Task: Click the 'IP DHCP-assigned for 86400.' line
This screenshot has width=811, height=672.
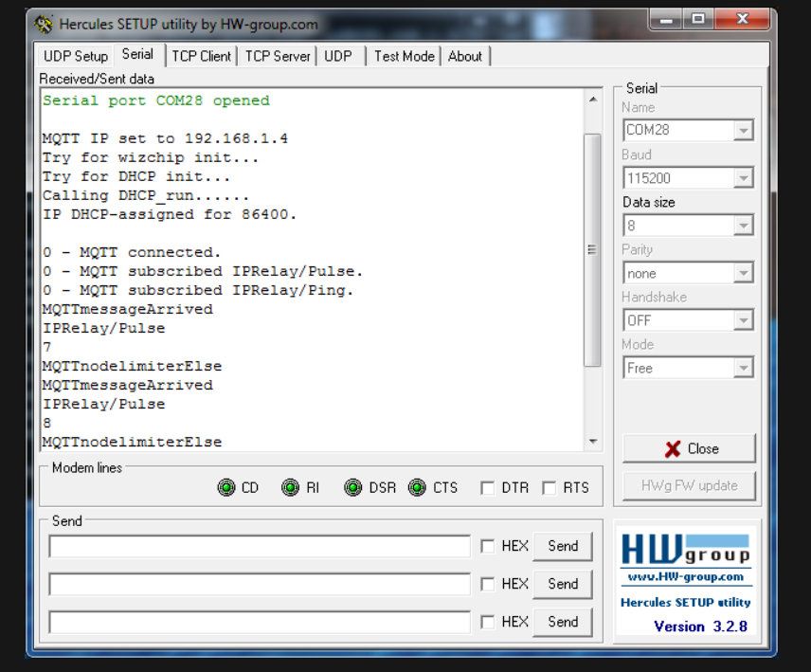Action: (x=170, y=215)
